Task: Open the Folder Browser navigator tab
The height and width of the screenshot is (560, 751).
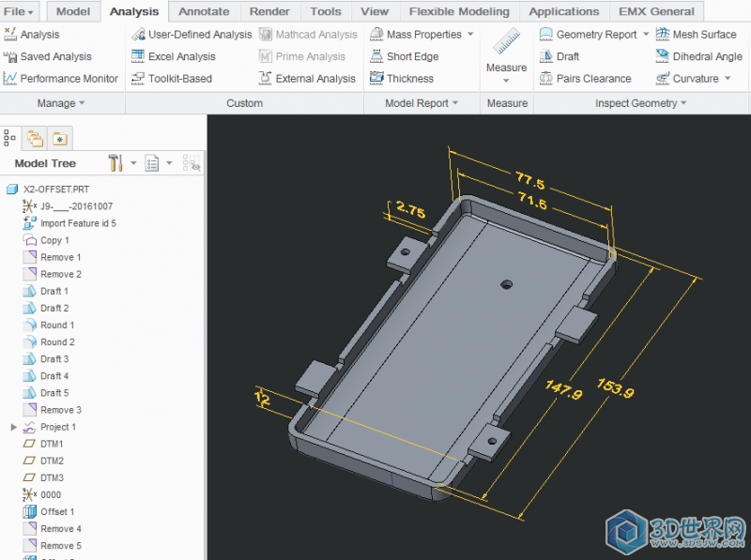Action: [35, 139]
